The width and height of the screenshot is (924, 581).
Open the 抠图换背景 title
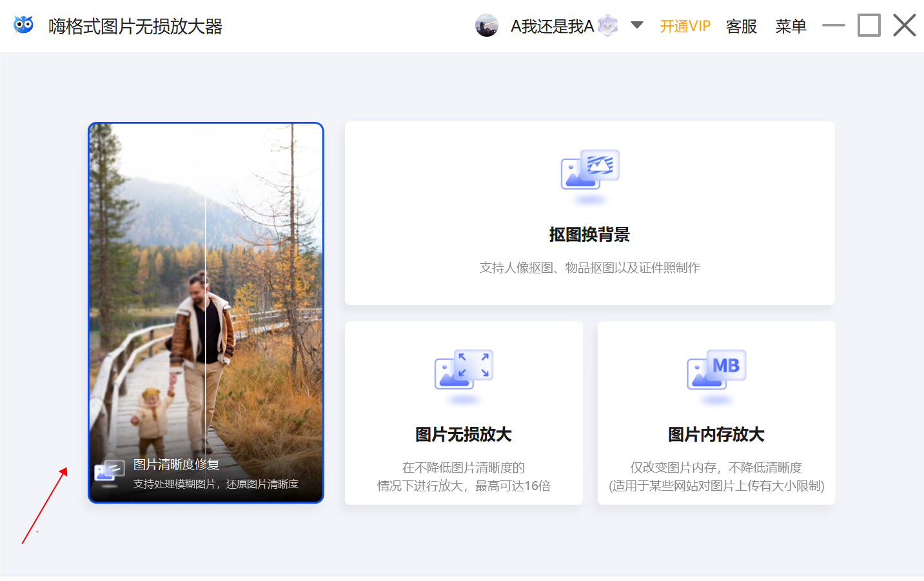[589, 234]
